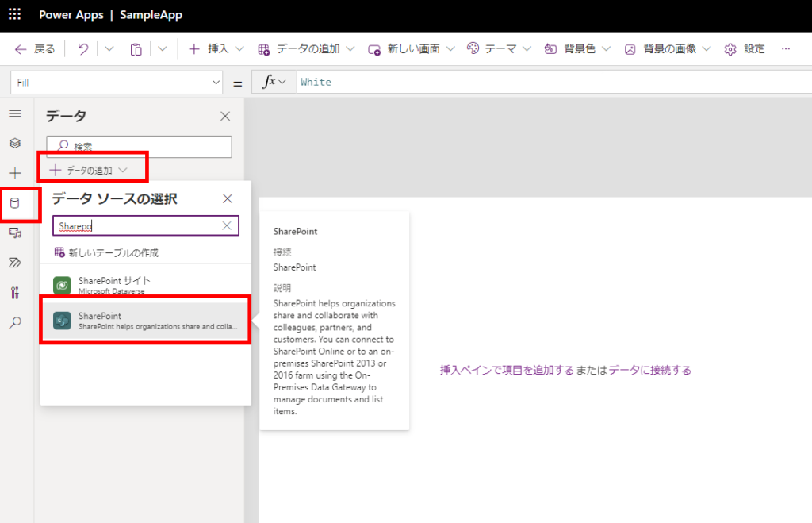Screen dimensions: 812x523
Task: Click the 設定 settings button
Action: pos(744,48)
